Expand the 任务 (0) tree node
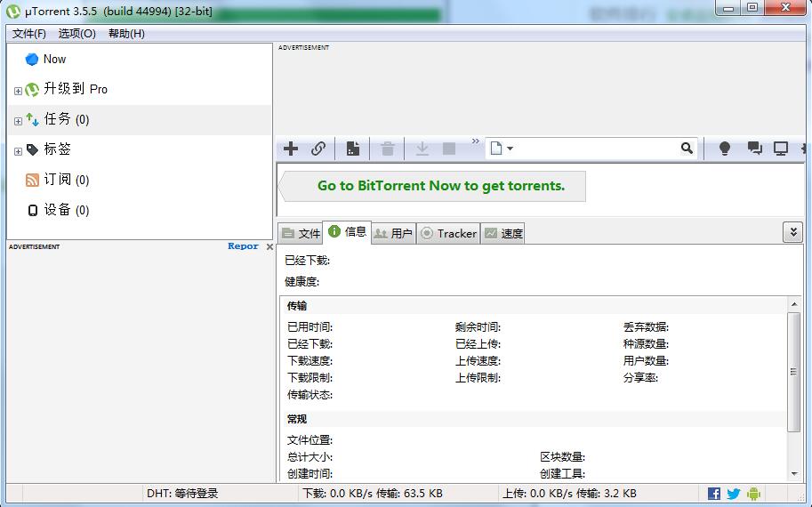 point(18,121)
